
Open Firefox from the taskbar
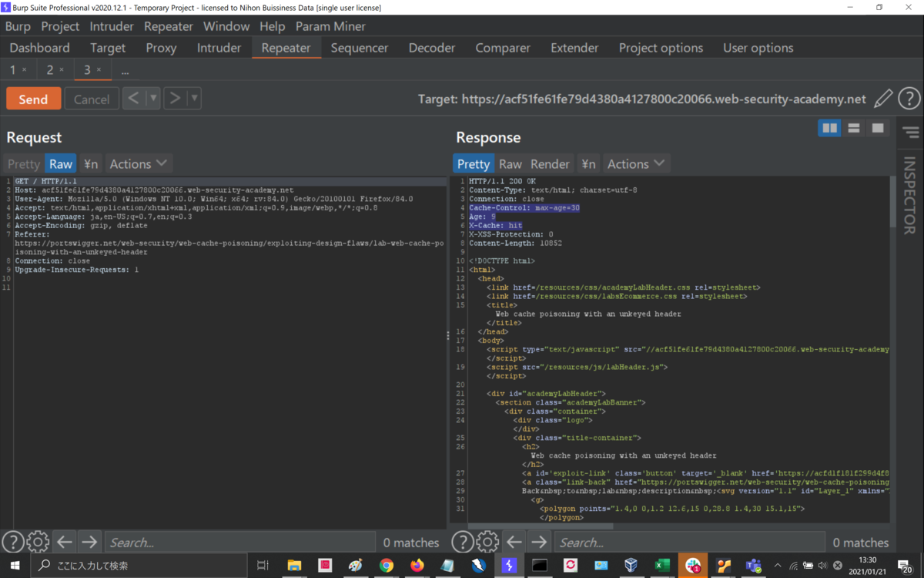point(417,565)
